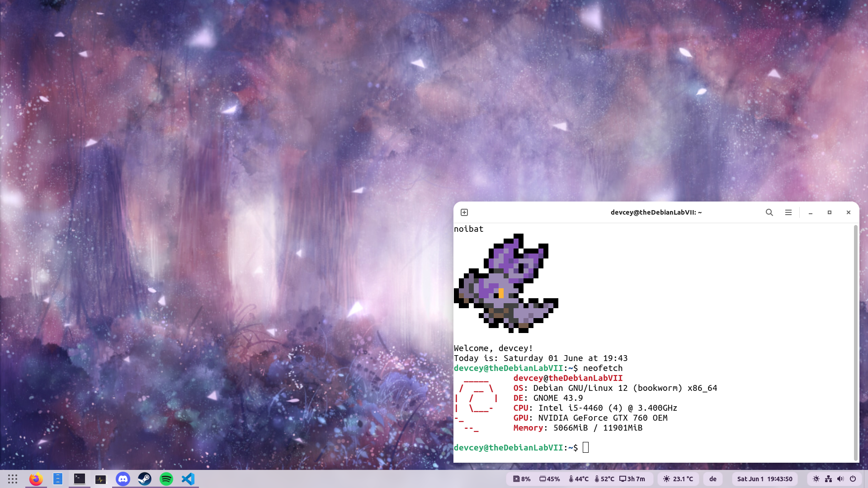The height and width of the screenshot is (488, 868).
Task: Launch Firefox from the dock
Action: pos(36,479)
